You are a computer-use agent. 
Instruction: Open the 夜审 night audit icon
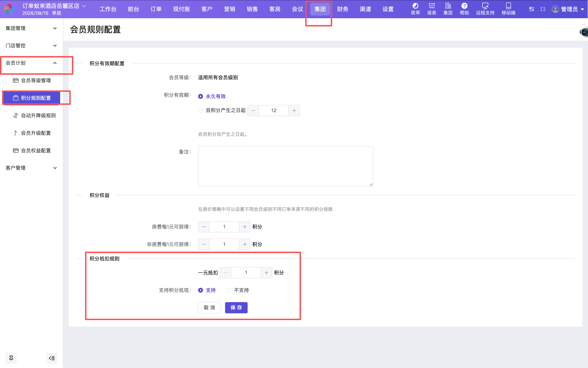coord(415,9)
